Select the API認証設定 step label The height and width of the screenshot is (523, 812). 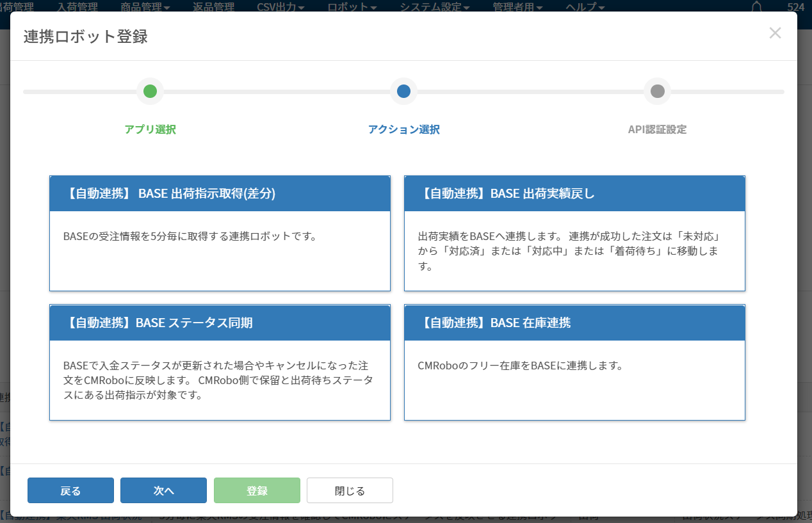point(657,129)
